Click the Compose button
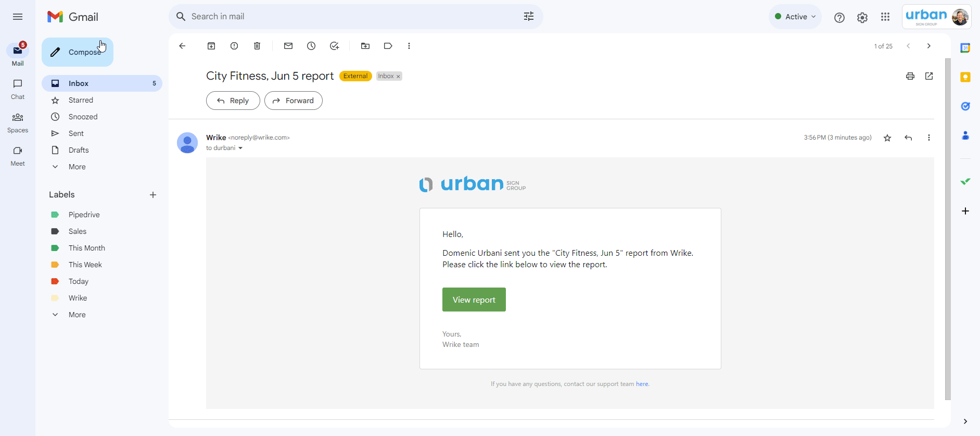This screenshot has height=436, width=980. (x=78, y=52)
